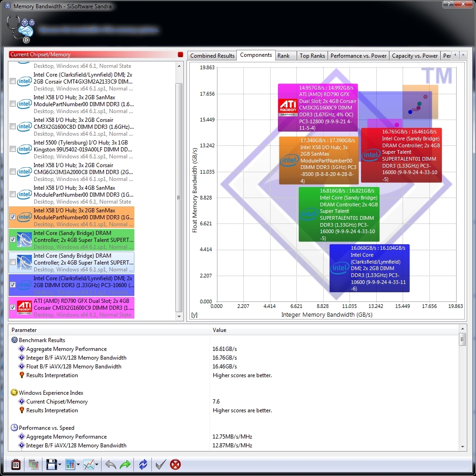Click the reference list scrollbar thumb
The height and width of the screenshot is (476, 476).
tap(179, 197)
